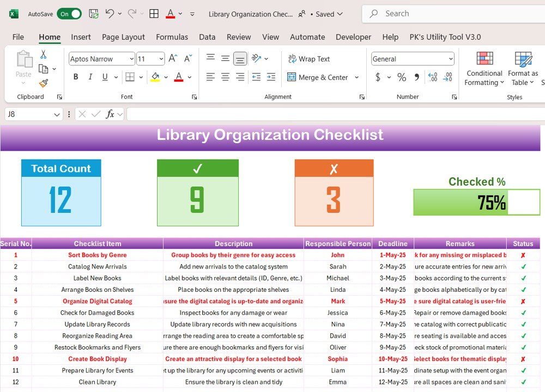Apply the yellow fill color bucket
The height and width of the screenshot is (392, 545).
point(155,77)
